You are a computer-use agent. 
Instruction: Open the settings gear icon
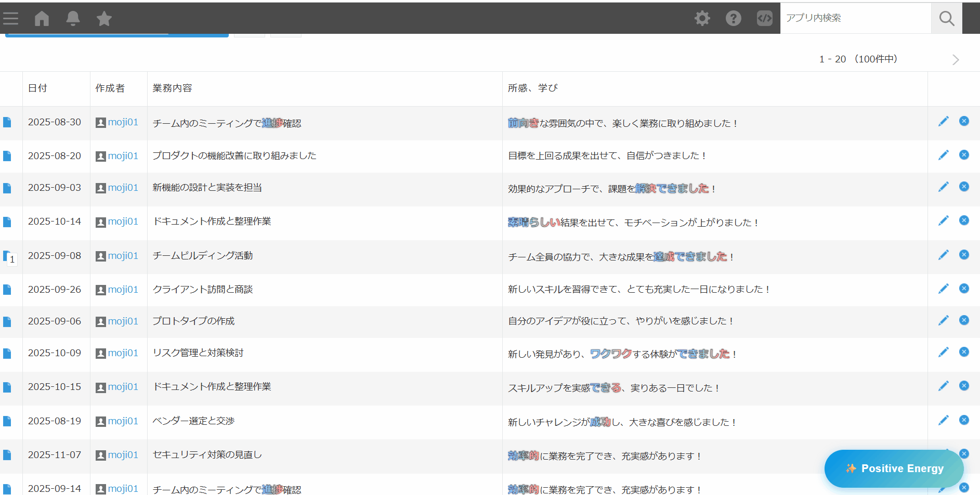(702, 19)
